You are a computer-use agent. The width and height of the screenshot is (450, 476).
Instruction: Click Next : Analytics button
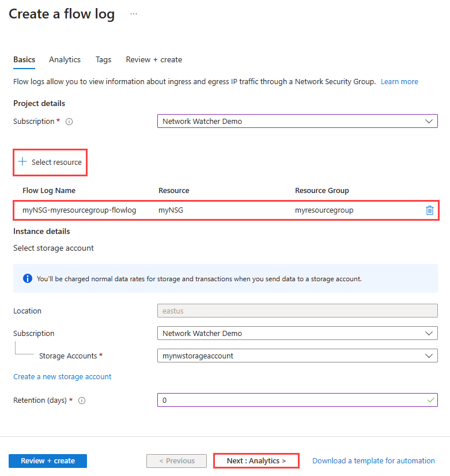pyautogui.click(x=256, y=461)
